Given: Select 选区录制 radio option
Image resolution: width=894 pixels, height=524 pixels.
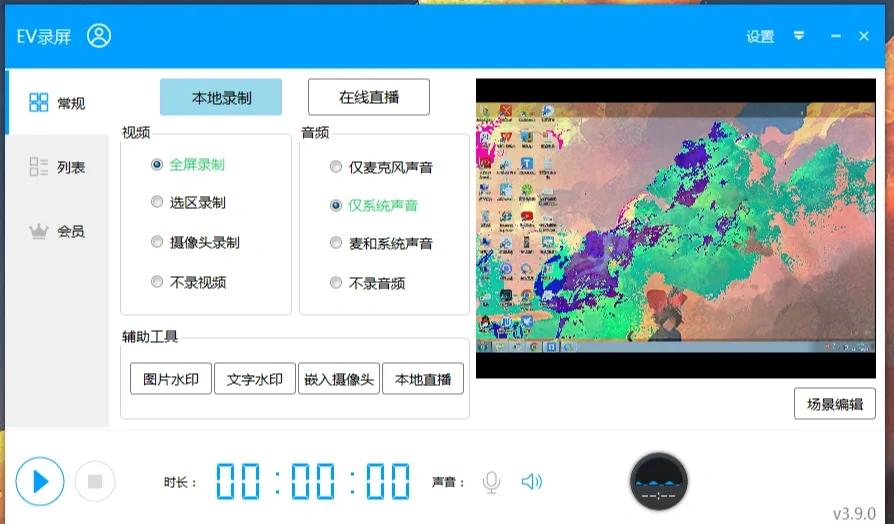Looking at the screenshot, I should 188,202.
